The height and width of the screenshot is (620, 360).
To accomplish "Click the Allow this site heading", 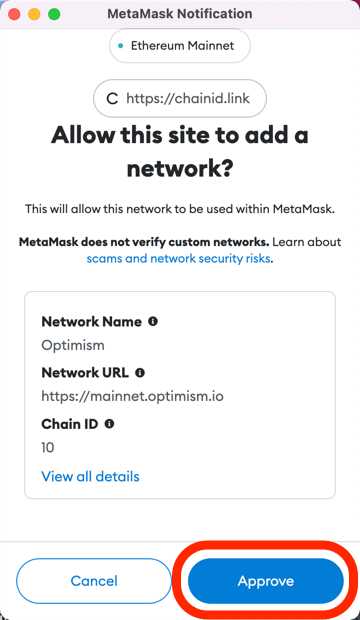I will point(180,152).
